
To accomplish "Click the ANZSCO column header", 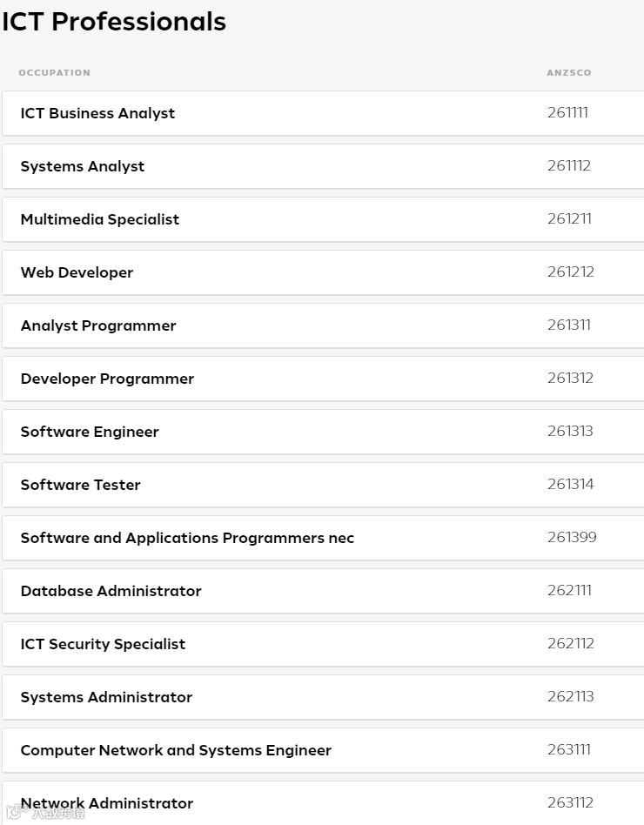I will 568,72.
